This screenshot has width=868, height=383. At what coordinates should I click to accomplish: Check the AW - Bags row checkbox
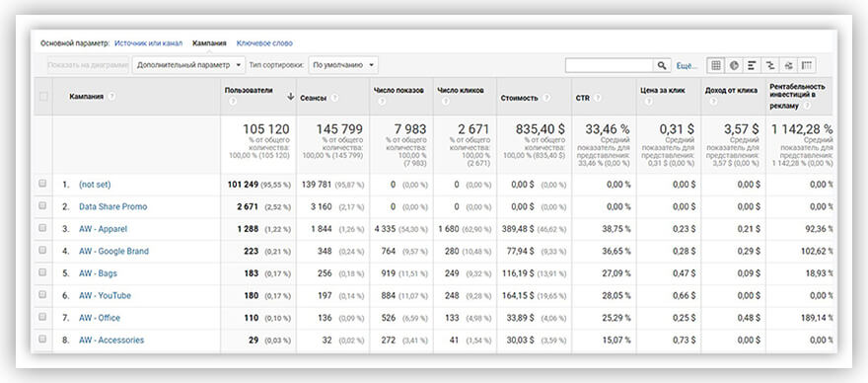[43, 272]
